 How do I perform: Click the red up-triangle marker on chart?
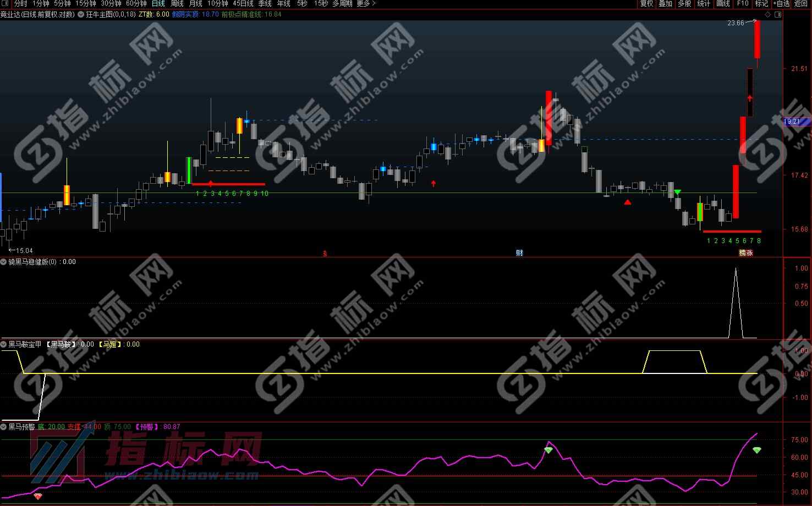(628, 202)
